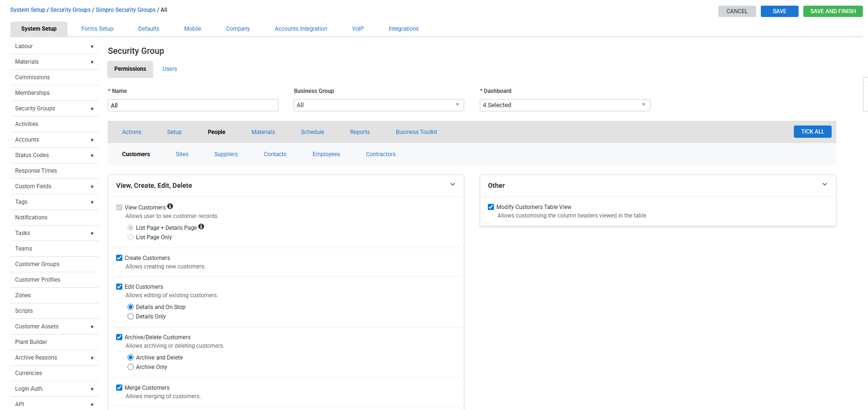This screenshot has height=410, width=868.
Task: Open the Dashboard dropdown showing 4 Selected
Action: pyautogui.click(x=564, y=105)
